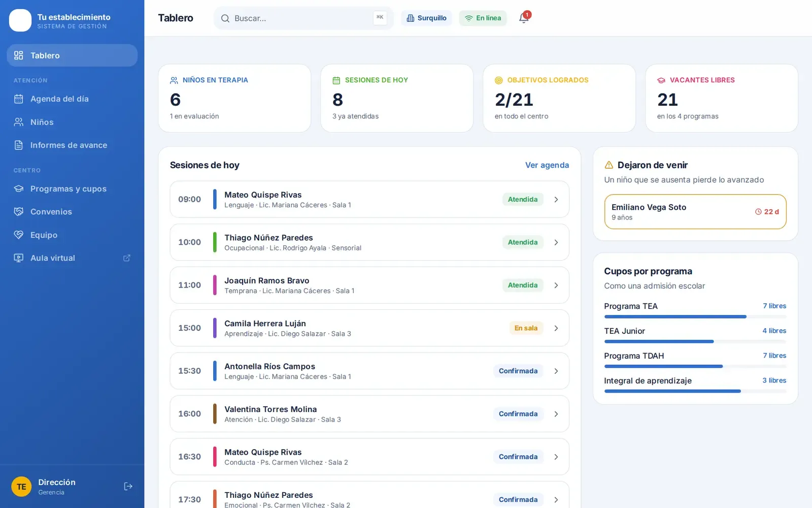This screenshot has height=508, width=812.
Task: Expand the 09:00 Mateo Quispe Rivas session chevron
Action: 556,200
